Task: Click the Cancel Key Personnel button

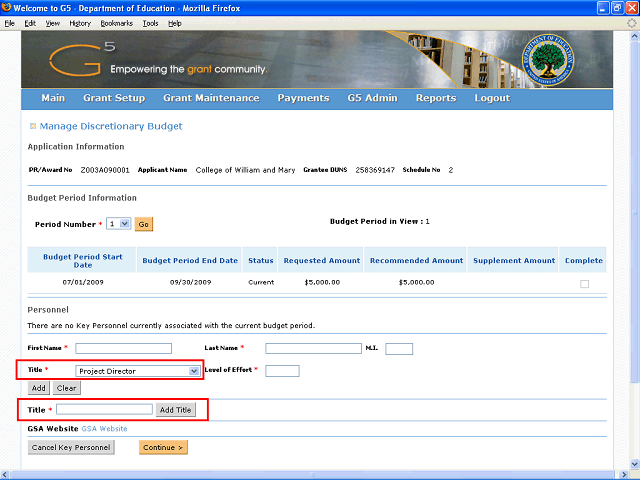Action: click(71, 447)
